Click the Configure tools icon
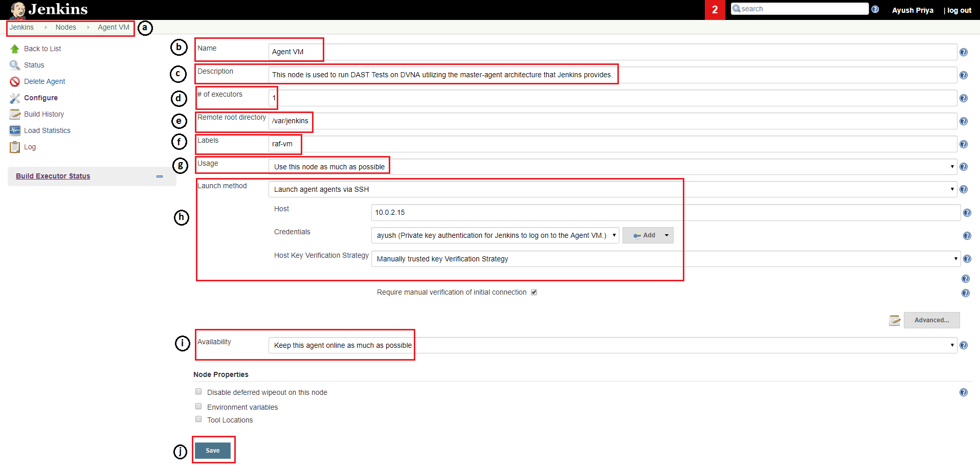 pyautogui.click(x=15, y=98)
